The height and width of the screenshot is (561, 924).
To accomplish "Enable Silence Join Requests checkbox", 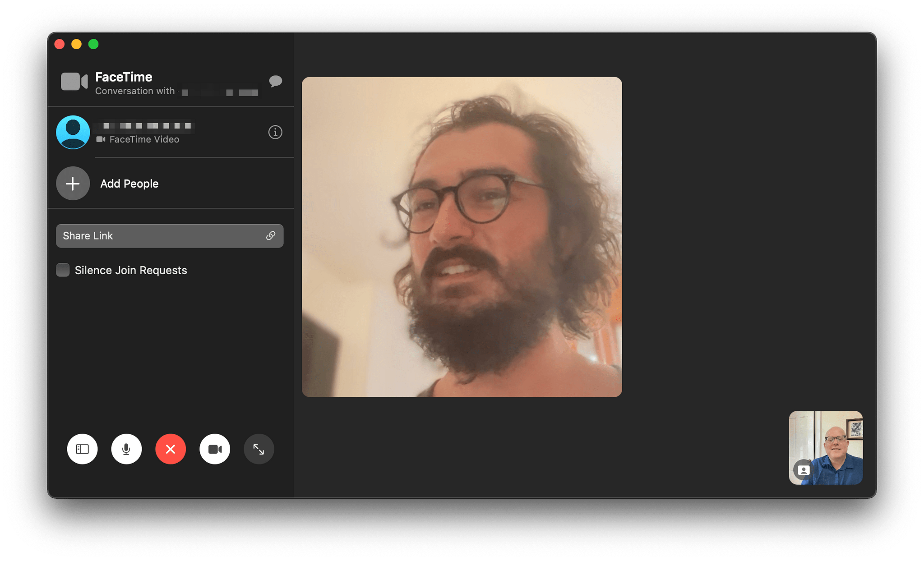I will tap(63, 270).
